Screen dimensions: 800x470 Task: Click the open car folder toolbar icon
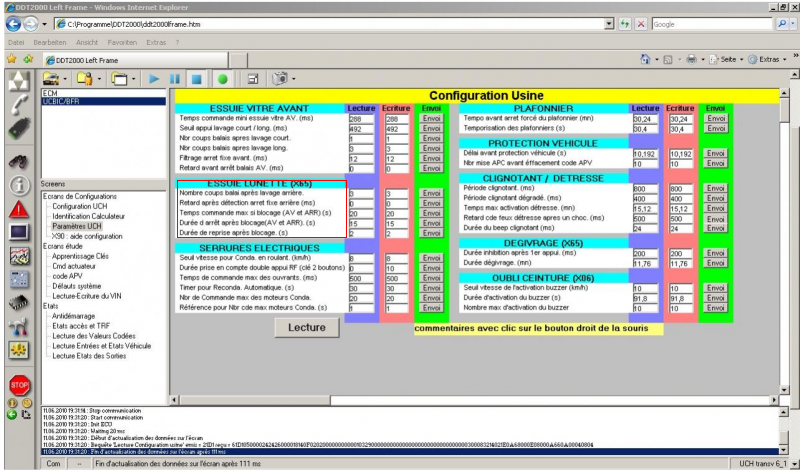[51, 79]
